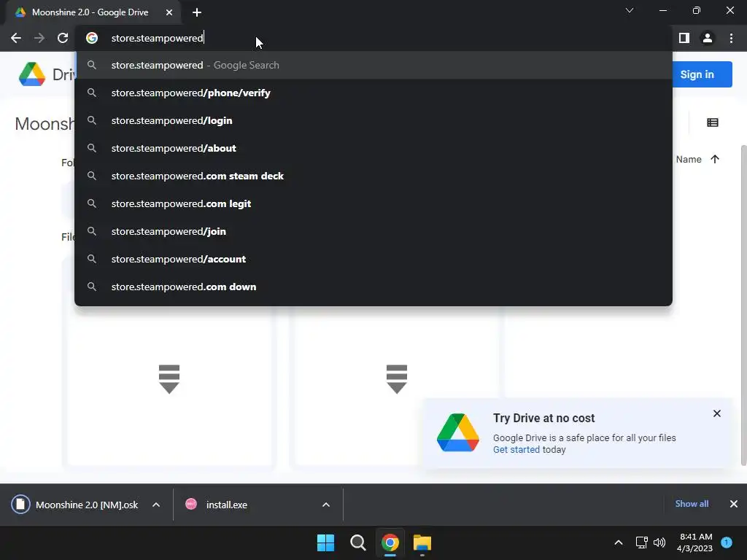This screenshot has height=560, width=747.
Task: Expand options for install.exe download
Action: 326,505
